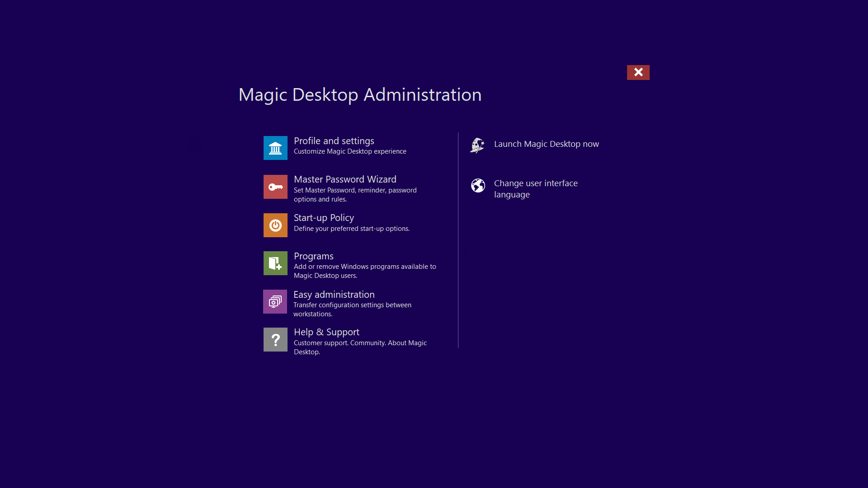The height and width of the screenshot is (488, 868).
Task: Open Profile and settings
Action: (334, 141)
